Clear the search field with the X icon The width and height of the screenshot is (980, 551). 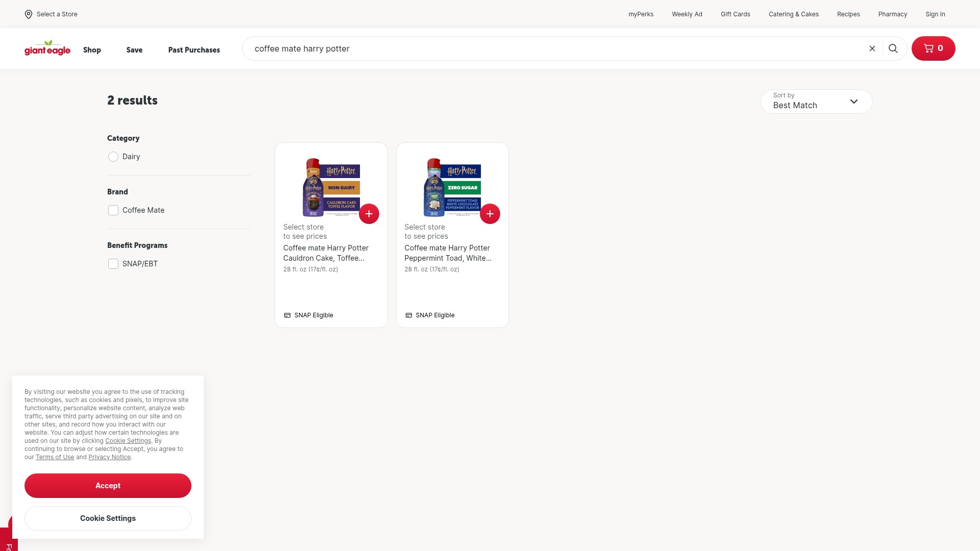pos(872,48)
